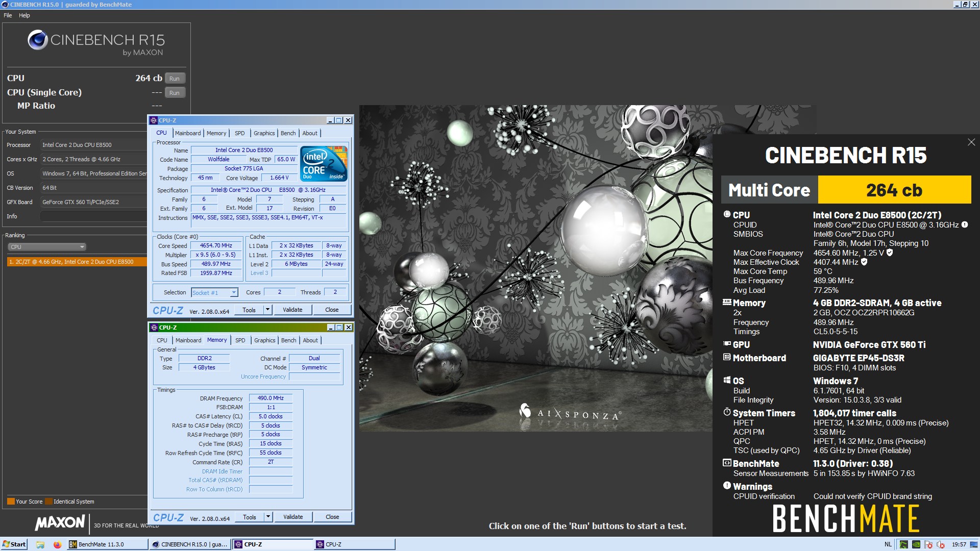
Task: Open About tab in lower CPU-Z window
Action: [310, 340]
